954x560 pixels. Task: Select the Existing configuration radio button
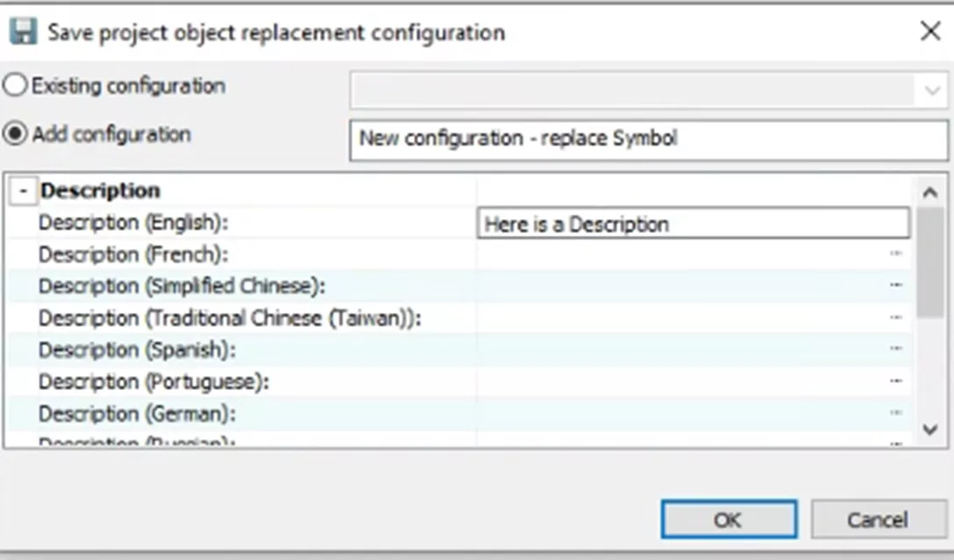pos(16,86)
